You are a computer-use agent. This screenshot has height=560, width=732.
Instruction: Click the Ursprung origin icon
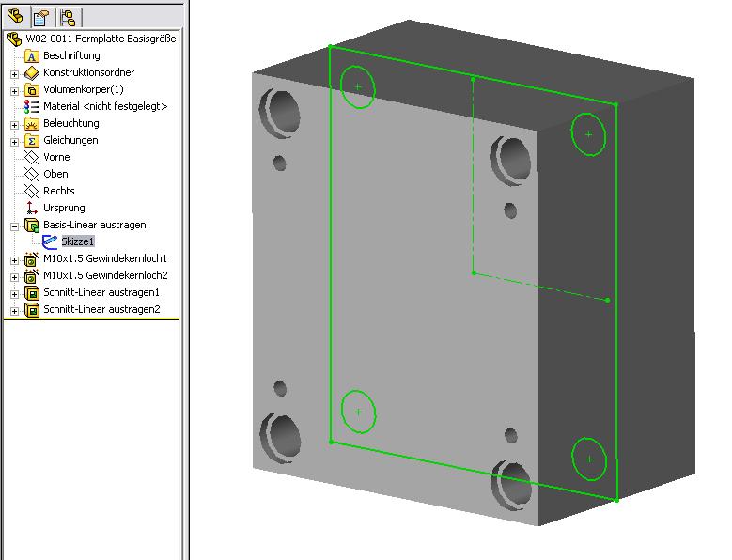31,209
